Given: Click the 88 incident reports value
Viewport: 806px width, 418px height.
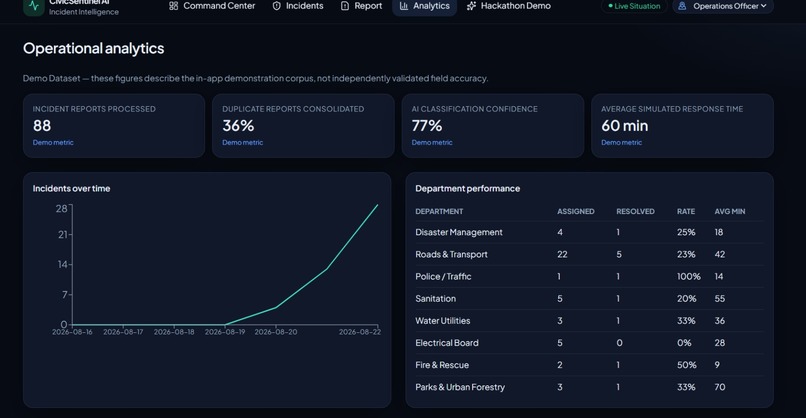Looking at the screenshot, I should point(42,125).
